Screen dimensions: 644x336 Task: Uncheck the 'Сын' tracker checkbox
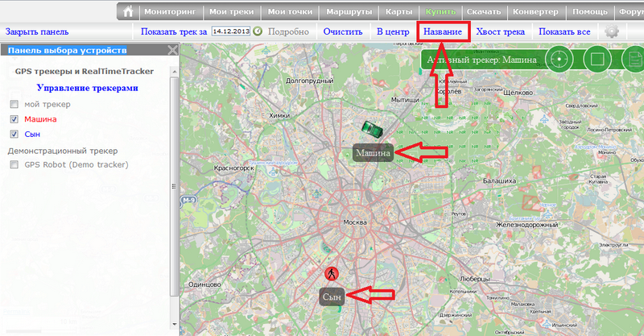(14, 134)
